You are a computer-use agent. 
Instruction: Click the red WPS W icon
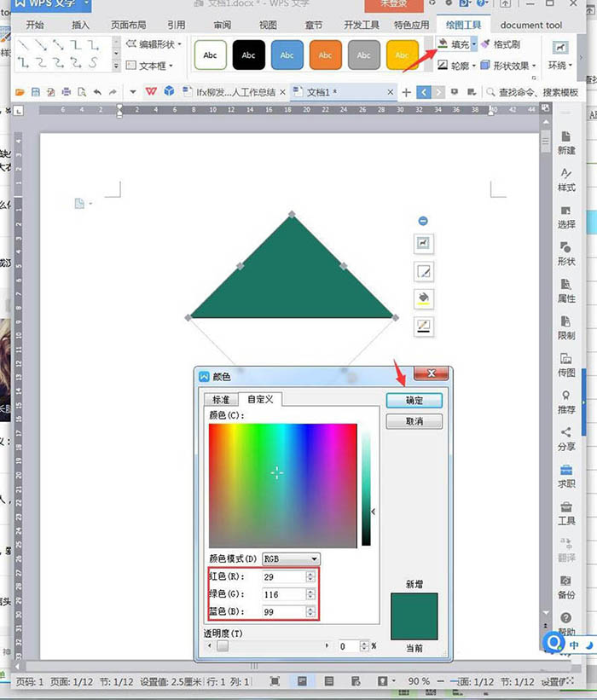click(151, 91)
